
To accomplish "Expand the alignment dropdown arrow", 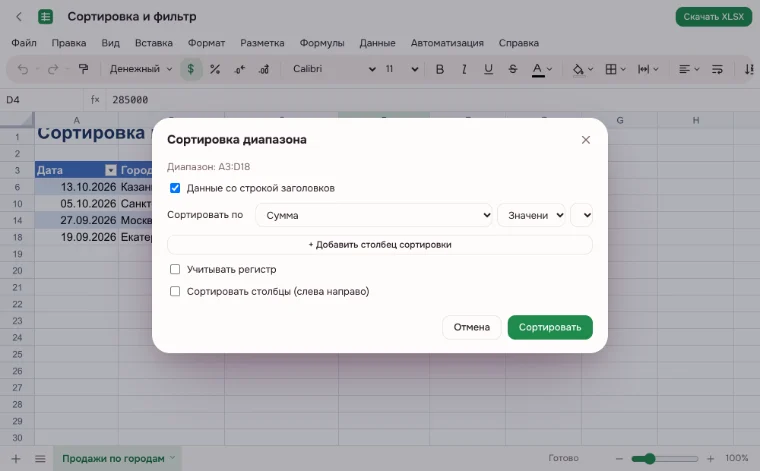I will tap(697, 69).
